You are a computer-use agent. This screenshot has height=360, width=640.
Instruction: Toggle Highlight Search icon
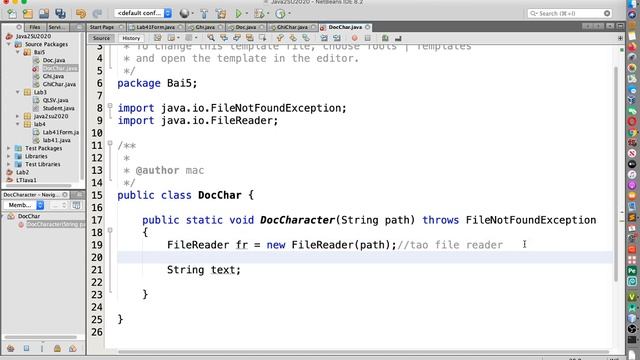pos(249,38)
